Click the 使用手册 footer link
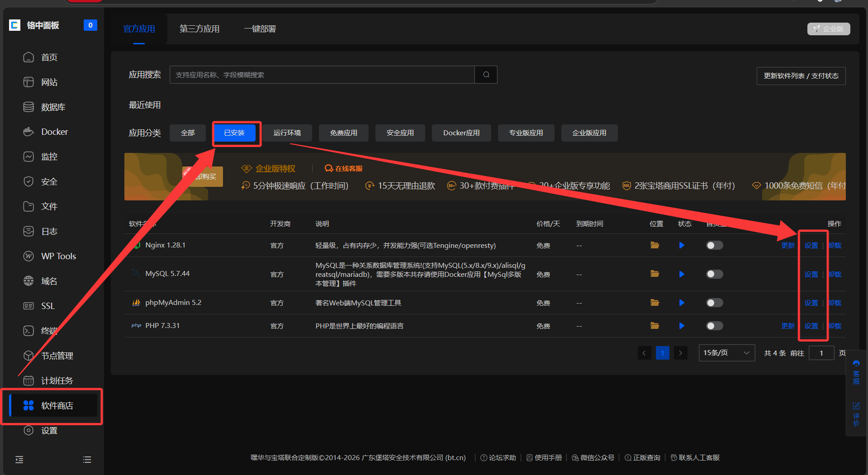This screenshot has height=475, width=868. click(x=544, y=458)
